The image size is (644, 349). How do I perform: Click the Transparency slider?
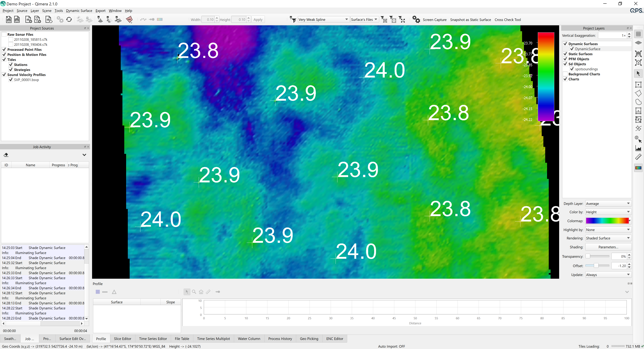(x=597, y=256)
